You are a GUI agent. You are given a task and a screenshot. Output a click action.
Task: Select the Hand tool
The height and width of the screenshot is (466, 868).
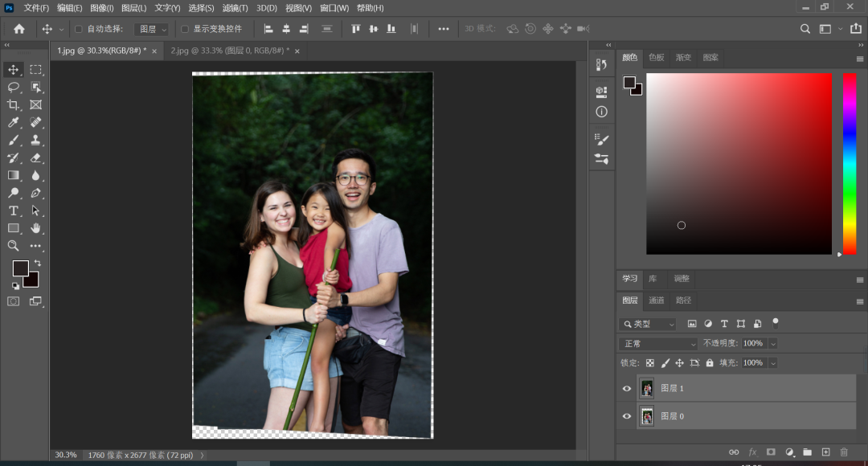tap(36, 228)
